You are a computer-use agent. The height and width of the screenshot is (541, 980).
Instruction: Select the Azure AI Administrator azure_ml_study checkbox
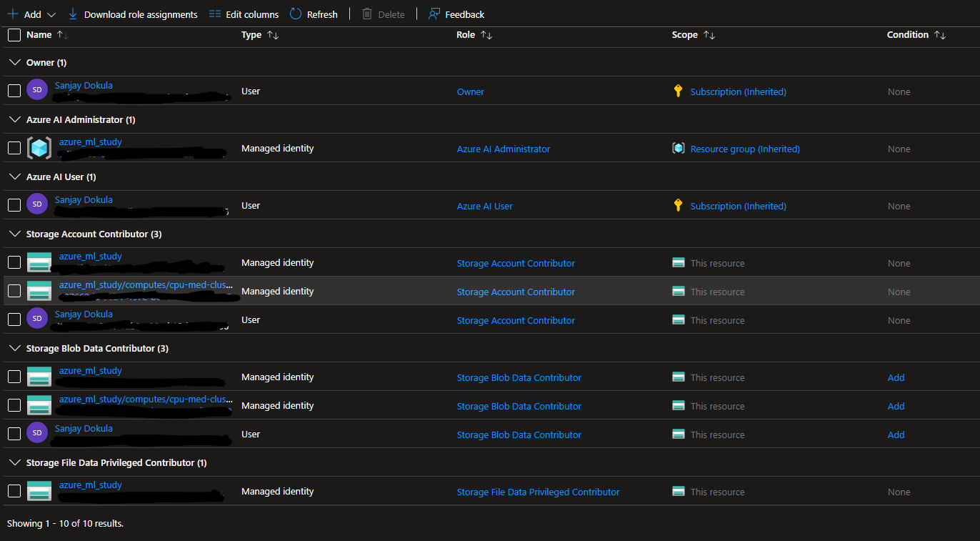tap(14, 148)
